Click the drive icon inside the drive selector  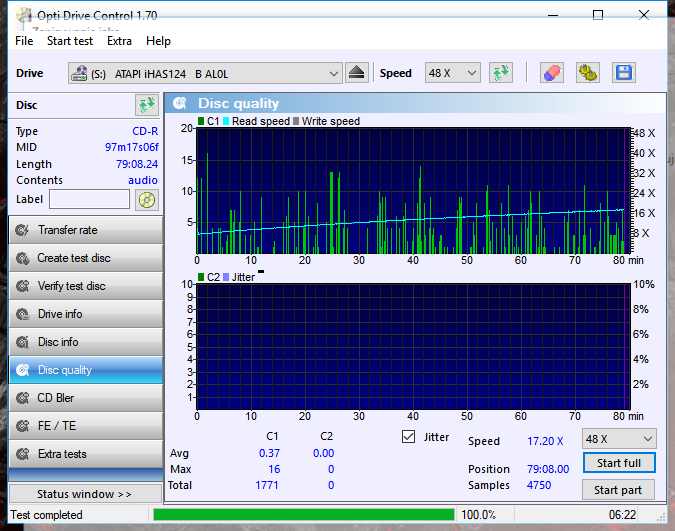pos(79,73)
